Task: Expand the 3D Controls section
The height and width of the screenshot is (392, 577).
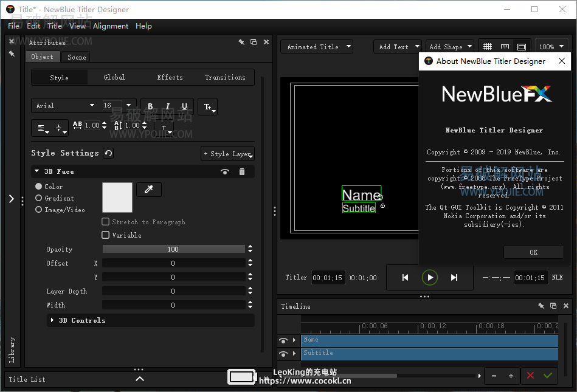Action: point(52,320)
